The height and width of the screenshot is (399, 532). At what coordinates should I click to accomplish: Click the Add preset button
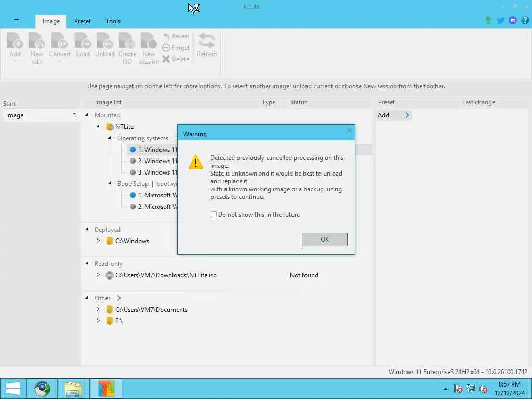394,115
